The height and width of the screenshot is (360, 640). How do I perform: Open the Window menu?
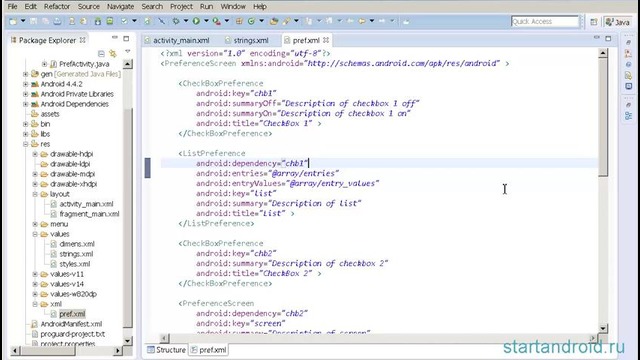233,7
